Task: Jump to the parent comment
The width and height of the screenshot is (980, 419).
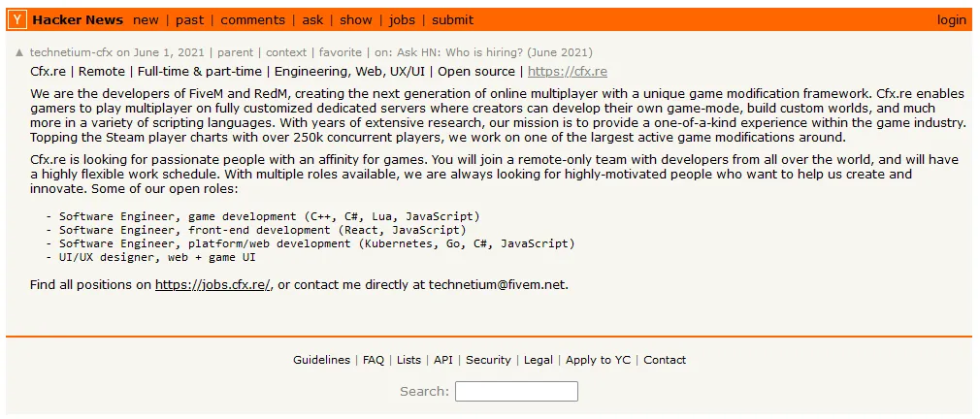Action: tap(235, 52)
